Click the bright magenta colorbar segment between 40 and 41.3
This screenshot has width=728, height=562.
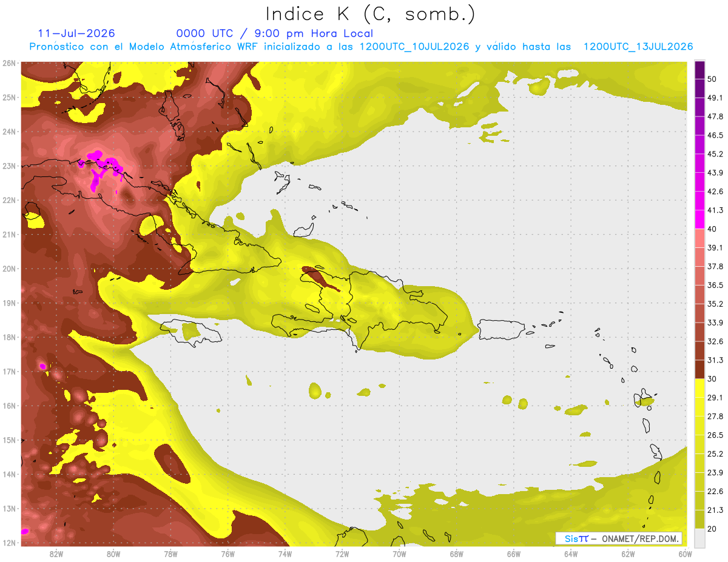(x=699, y=219)
